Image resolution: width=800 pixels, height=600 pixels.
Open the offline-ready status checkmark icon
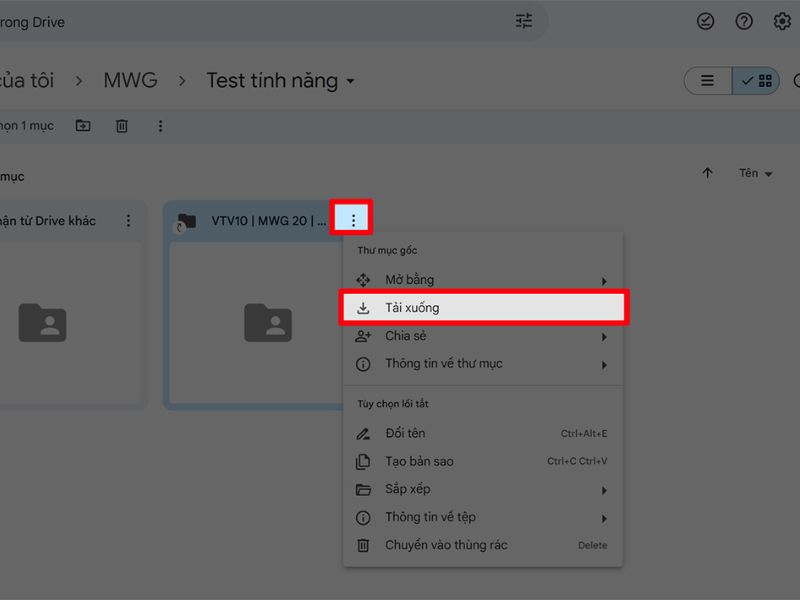tap(705, 21)
